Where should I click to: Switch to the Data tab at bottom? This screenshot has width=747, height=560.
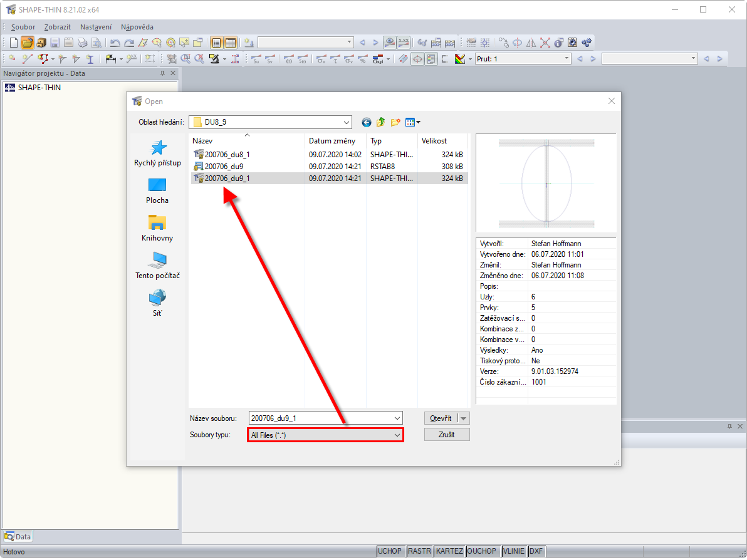click(18, 537)
